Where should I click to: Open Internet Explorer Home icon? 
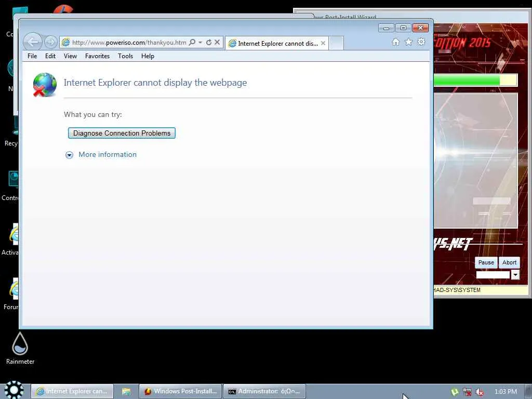[395, 42]
